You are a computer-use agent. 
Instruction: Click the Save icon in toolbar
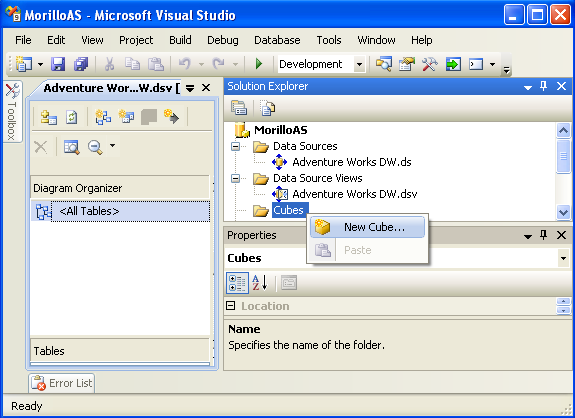tap(58, 64)
